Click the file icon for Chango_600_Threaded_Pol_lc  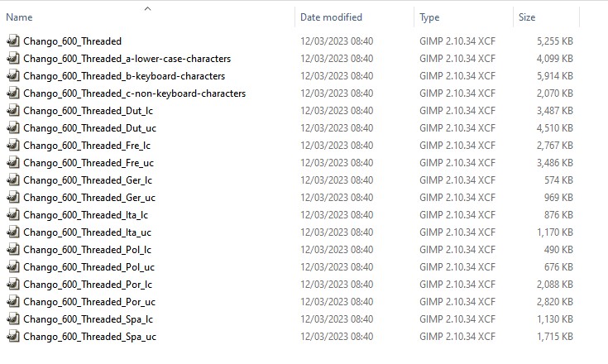(13, 250)
